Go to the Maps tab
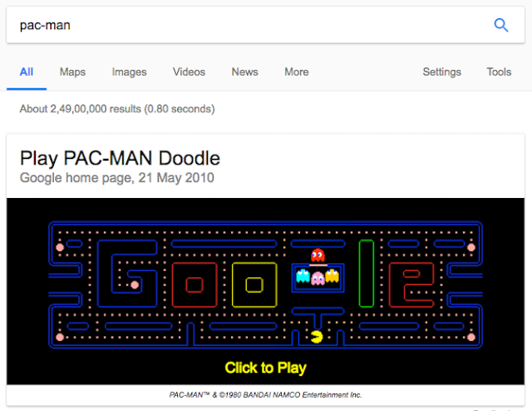Image resolution: width=532 pixels, height=411 pixels. [x=72, y=72]
